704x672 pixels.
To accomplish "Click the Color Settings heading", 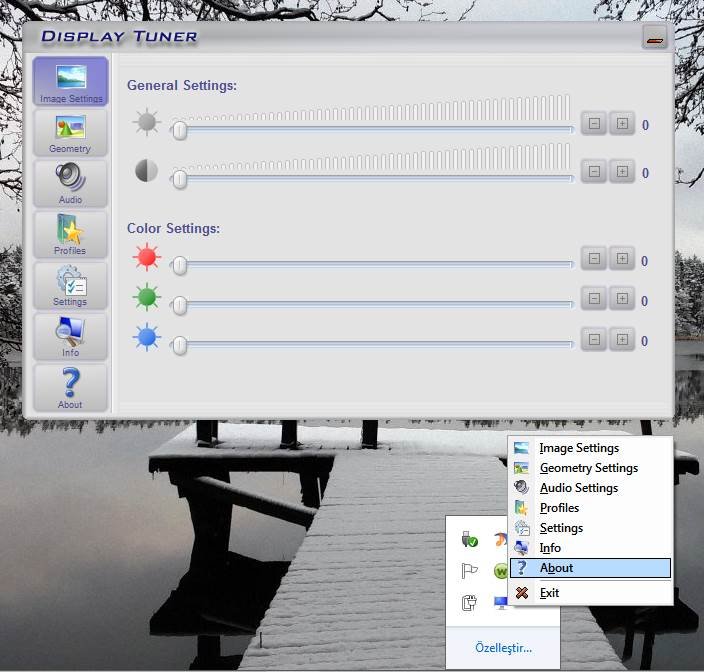I will 173,228.
